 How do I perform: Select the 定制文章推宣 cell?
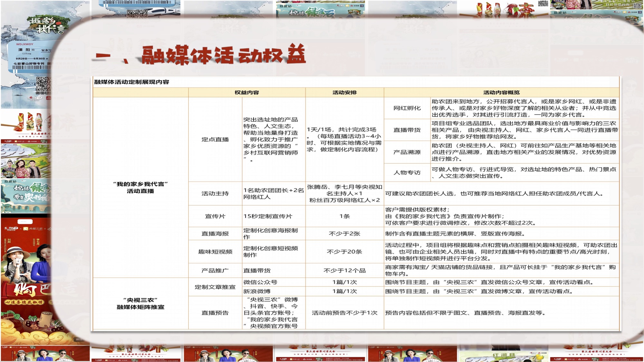point(215,287)
